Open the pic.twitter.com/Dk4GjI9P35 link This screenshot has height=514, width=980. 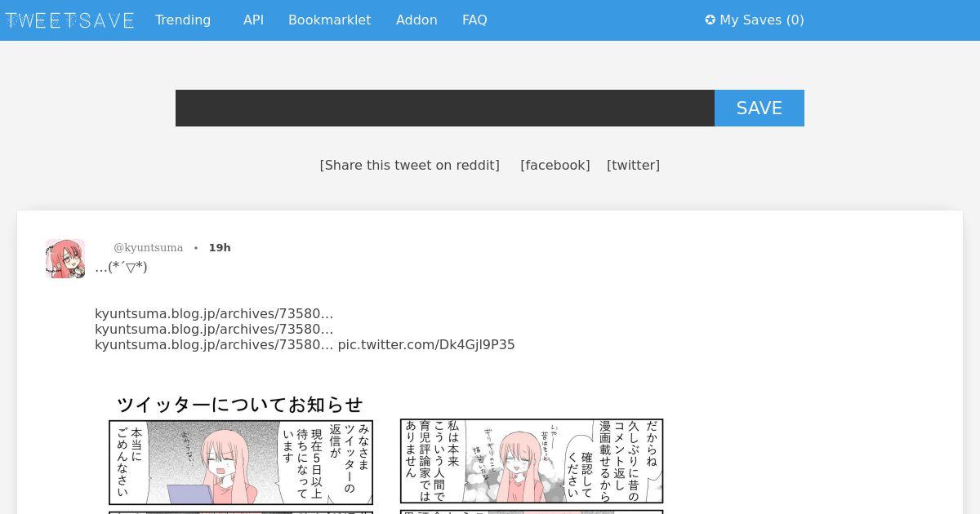(426, 344)
